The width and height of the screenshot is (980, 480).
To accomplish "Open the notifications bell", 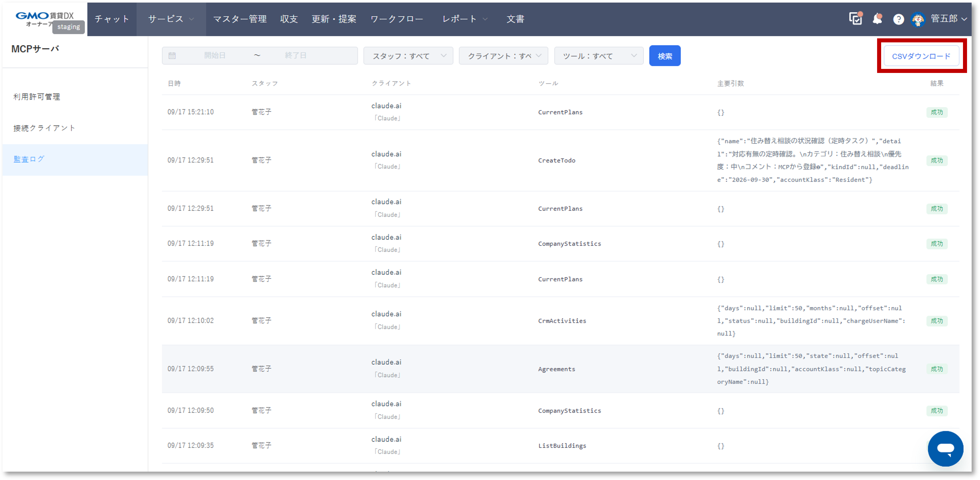I will tap(877, 19).
